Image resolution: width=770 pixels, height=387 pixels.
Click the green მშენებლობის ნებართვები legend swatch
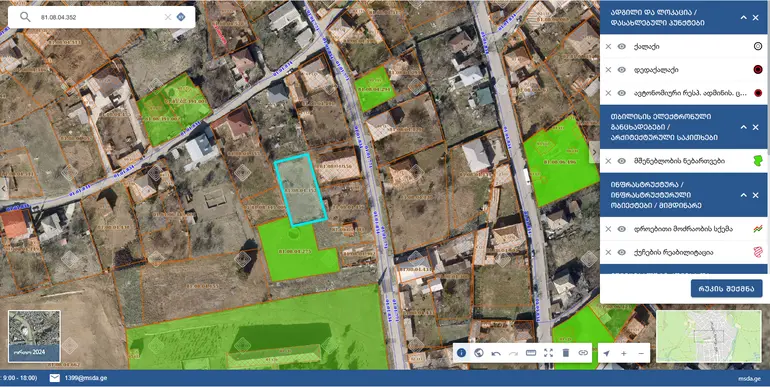pyautogui.click(x=758, y=161)
